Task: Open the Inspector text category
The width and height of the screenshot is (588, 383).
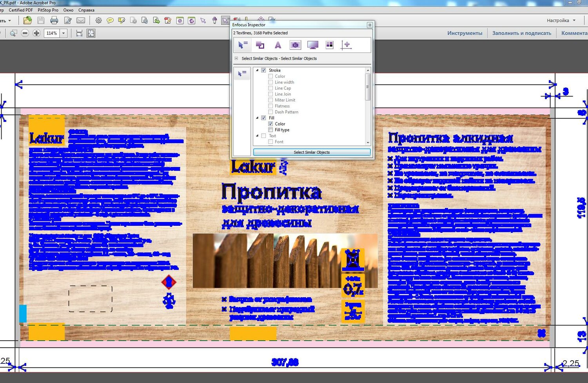Action: click(x=278, y=45)
